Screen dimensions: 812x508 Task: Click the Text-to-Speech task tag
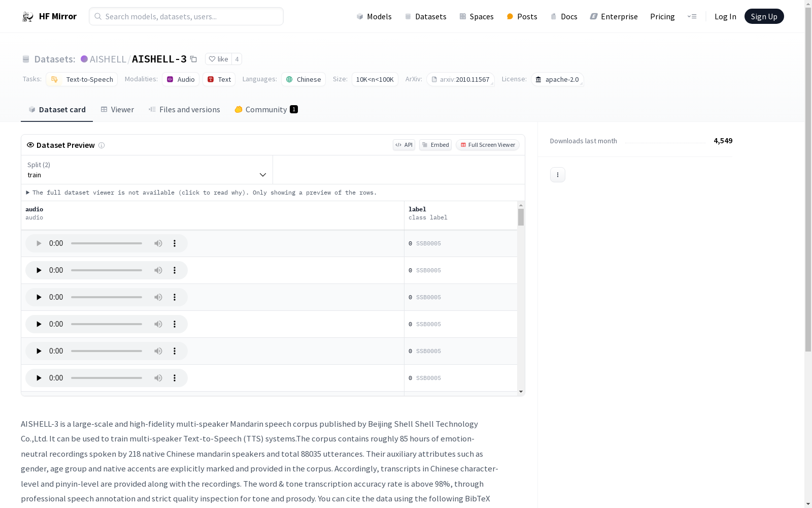click(x=82, y=79)
